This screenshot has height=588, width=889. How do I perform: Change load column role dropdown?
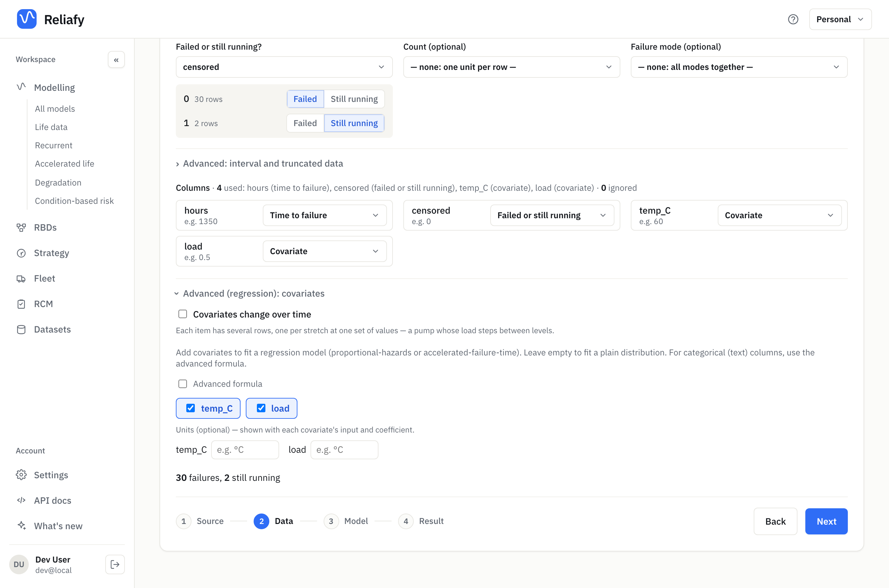tap(325, 251)
